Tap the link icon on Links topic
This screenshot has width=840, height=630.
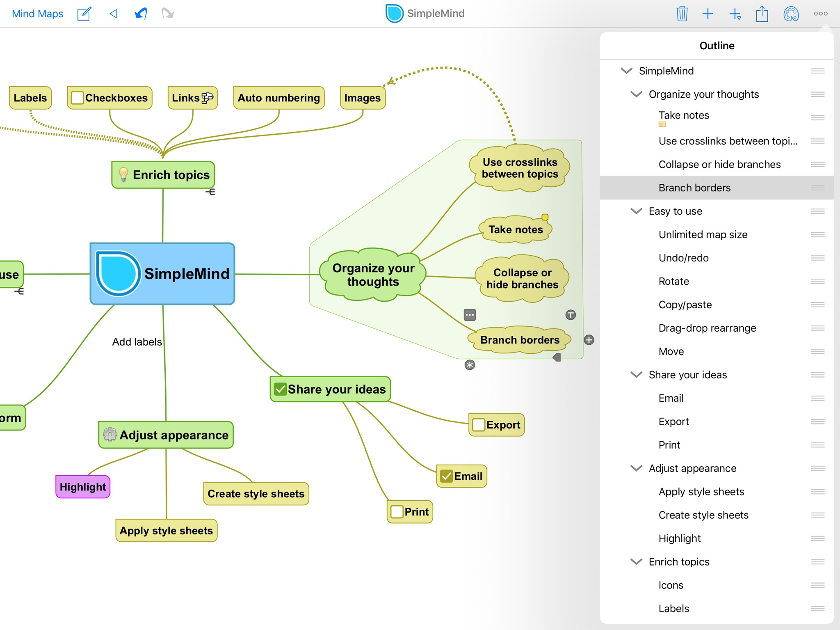[208, 98]
